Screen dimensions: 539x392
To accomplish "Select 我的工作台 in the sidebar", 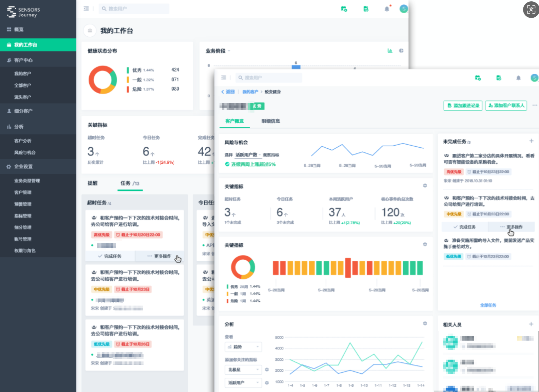I will tap(38, 45).
